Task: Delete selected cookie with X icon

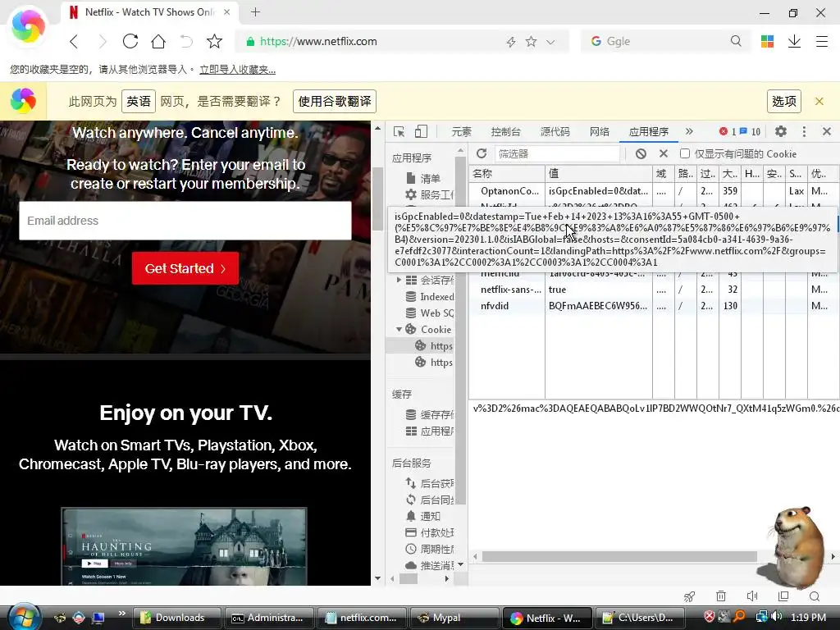Action: tap(663, 153)
